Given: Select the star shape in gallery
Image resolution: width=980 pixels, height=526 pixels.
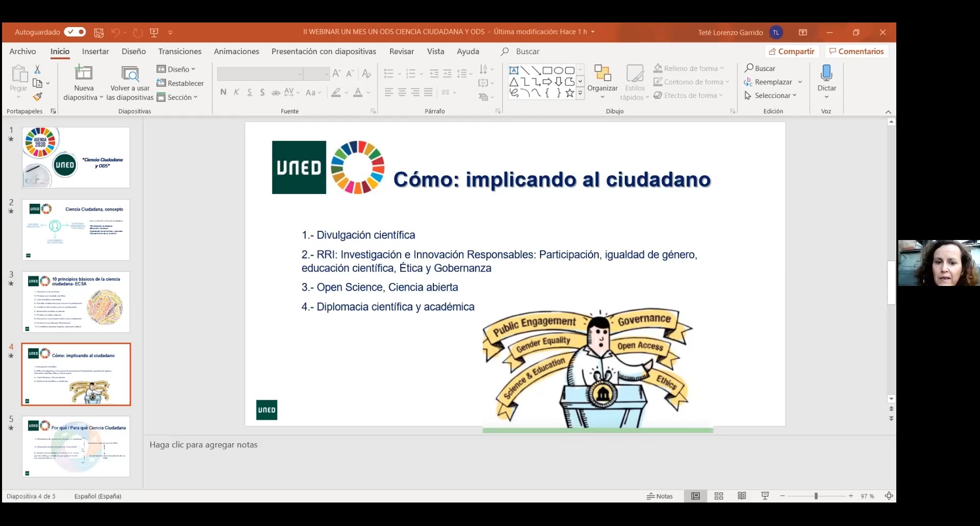Looking at the screenshot, I should click(570, 93).
